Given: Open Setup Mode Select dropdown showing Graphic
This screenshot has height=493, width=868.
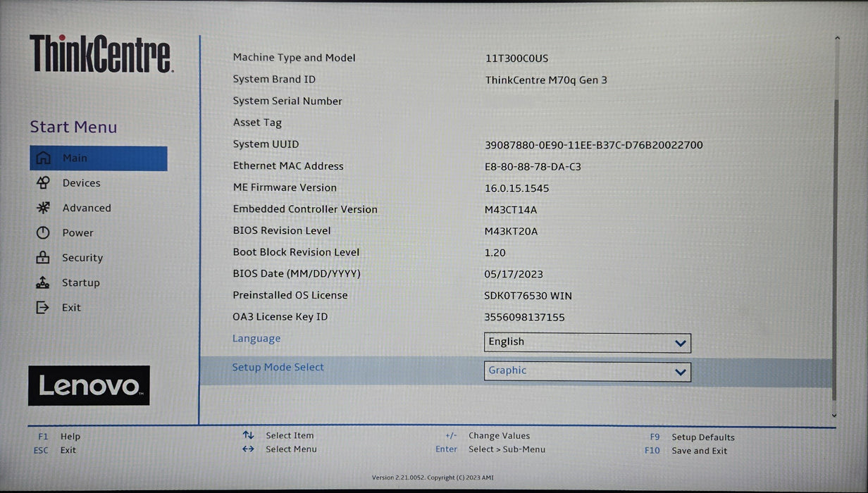Looking at the screenshot, I should tap(588, 371).
